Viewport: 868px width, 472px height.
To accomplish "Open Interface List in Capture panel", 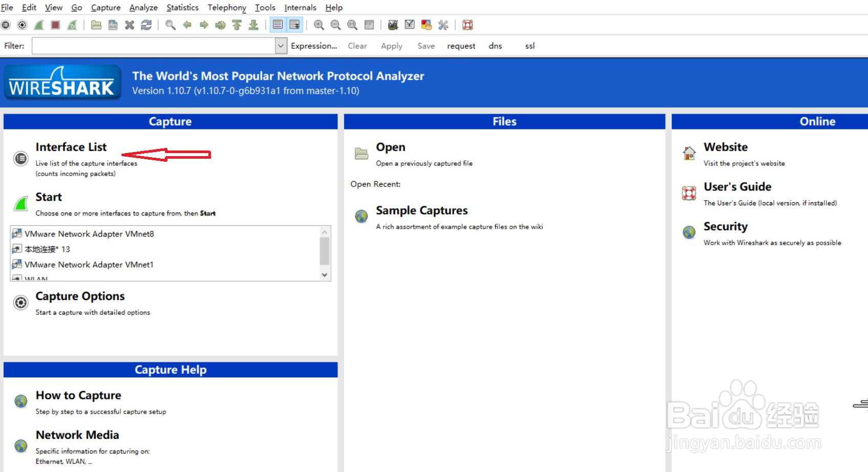I will pos(71,147).
